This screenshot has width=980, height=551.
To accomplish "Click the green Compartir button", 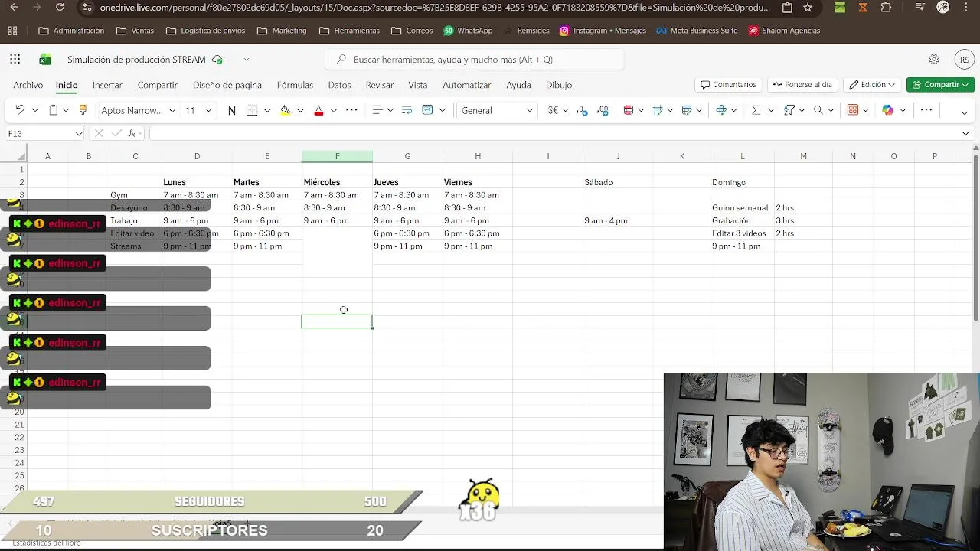I will (x=940, y=84).
